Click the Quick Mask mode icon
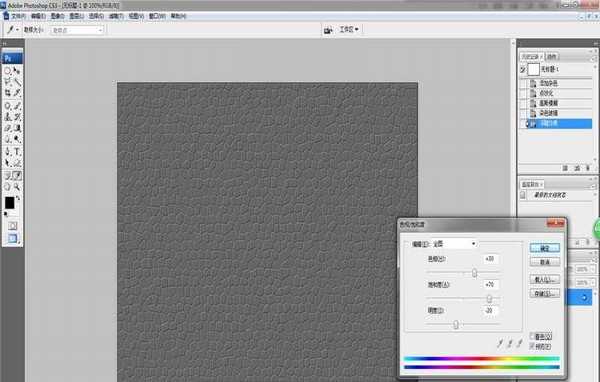The width and height of the screenshot is (600, 382). pos(12,226)
